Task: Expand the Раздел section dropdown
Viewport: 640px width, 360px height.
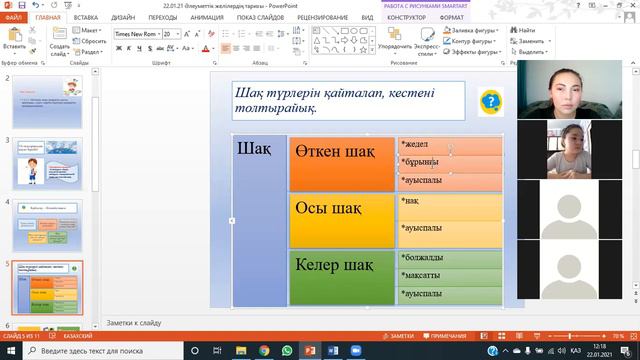Action: [89, 52]
